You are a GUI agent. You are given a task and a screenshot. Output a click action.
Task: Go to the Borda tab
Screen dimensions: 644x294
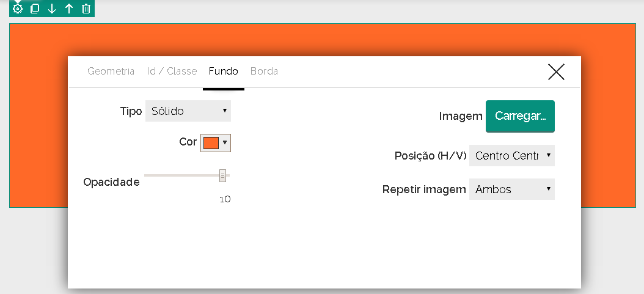click(264, 72)
